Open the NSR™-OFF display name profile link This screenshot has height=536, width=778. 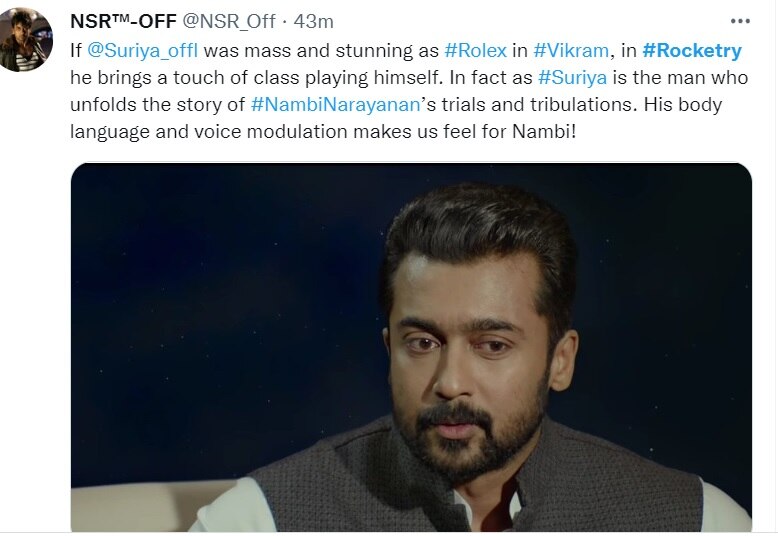click(123, 21)
